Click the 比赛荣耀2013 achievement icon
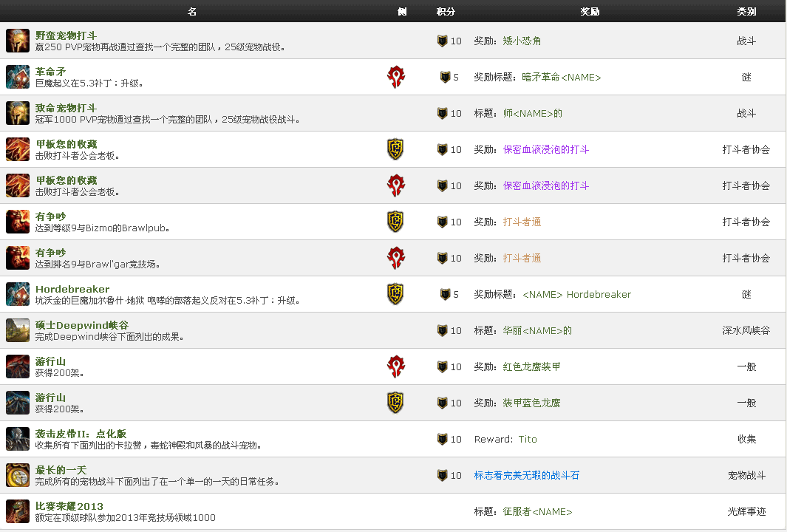Viewport: 787px width, 532px height. point(18,511)
